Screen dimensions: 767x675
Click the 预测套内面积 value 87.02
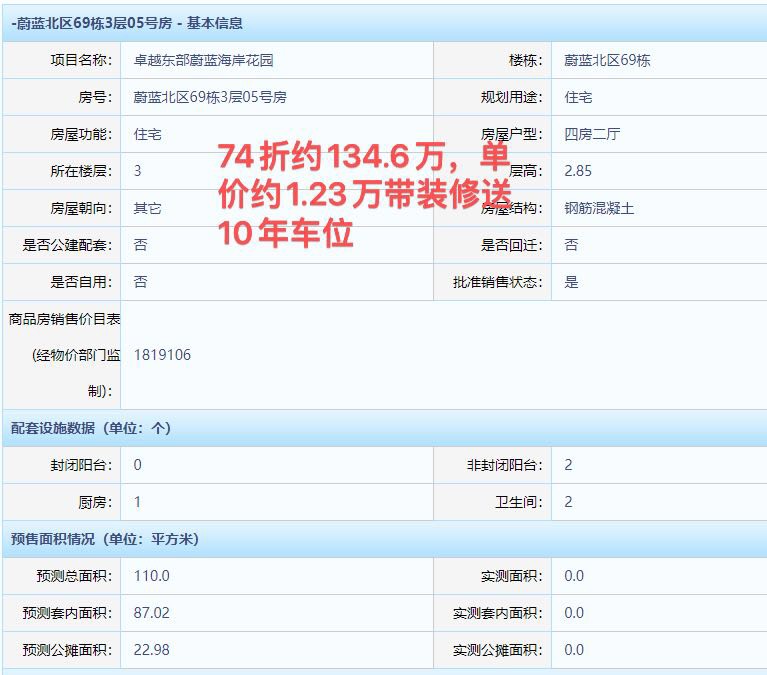pos(151,613)
